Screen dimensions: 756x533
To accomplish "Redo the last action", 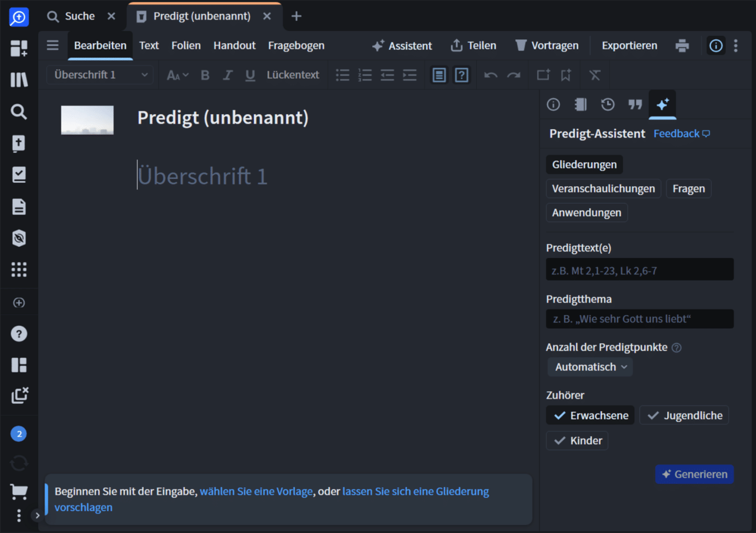I will coord(513,75).
